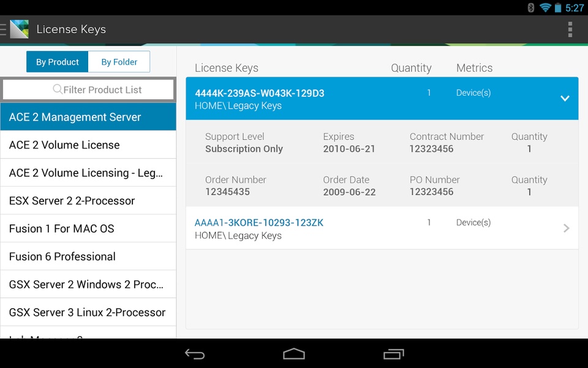The width and height of the screenshot is (588, 368).
Task: Tap the Android Recent Apps button
Action: (x=393, y=354)
